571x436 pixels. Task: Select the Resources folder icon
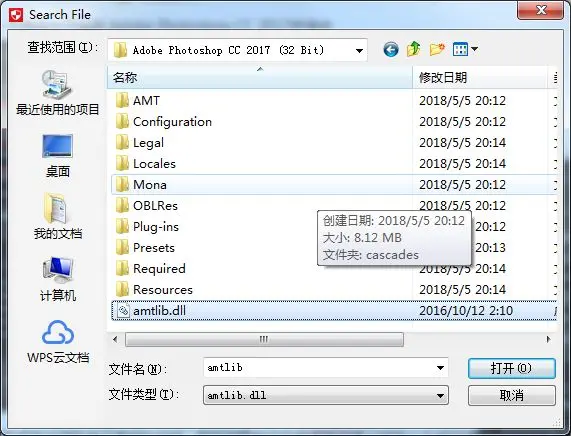[x=122, y=290]
